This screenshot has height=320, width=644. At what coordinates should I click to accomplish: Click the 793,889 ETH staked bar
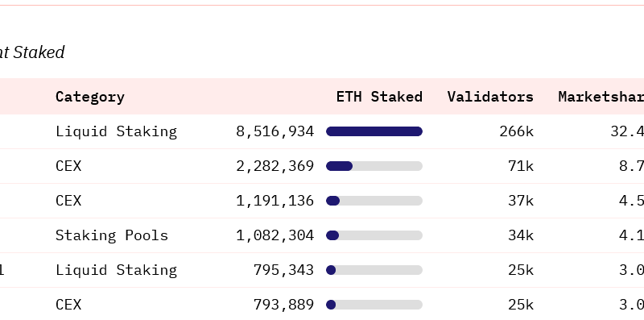pos(374,305)
